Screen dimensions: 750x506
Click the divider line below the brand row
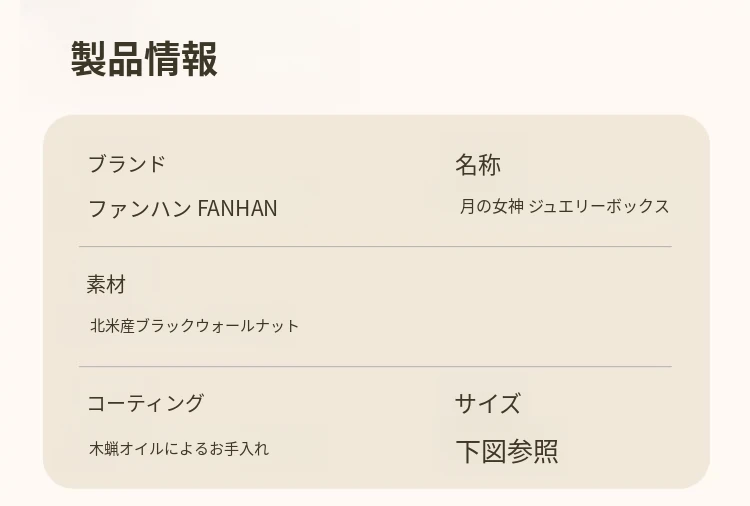click(375, 246)
